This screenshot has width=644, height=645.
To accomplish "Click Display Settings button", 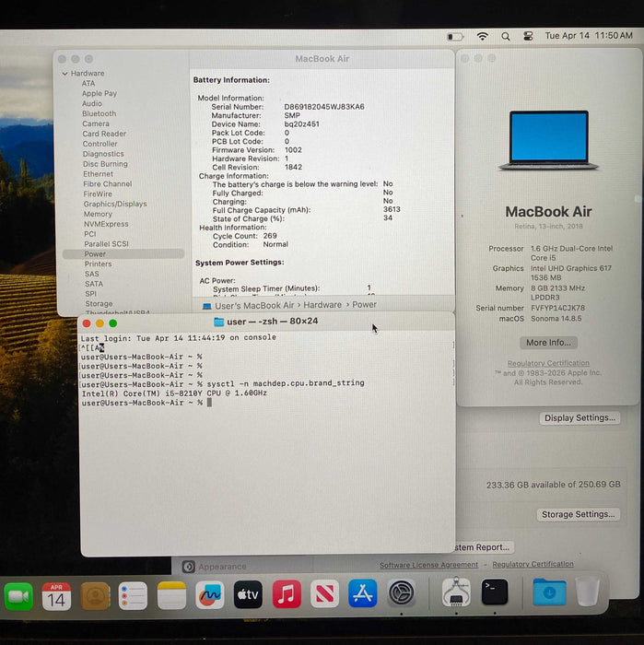I will (580, 418).
